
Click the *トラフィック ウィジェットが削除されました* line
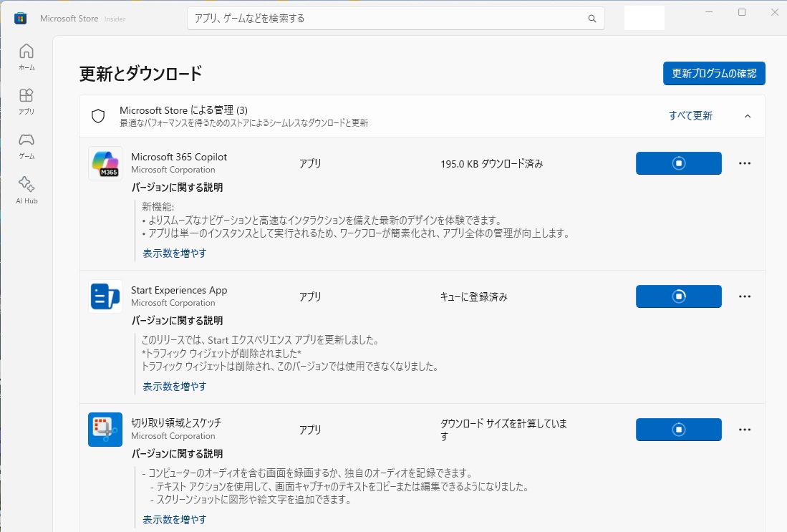coord(221,353)
